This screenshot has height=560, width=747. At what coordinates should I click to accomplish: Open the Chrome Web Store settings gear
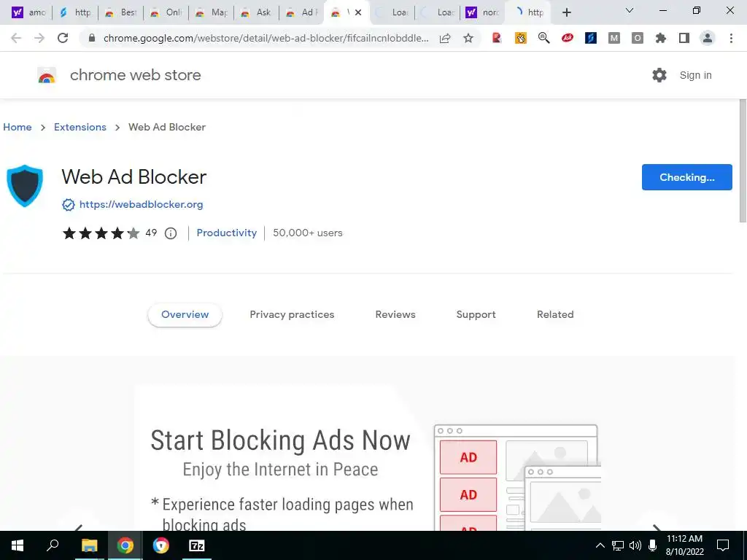coord(659,75)
